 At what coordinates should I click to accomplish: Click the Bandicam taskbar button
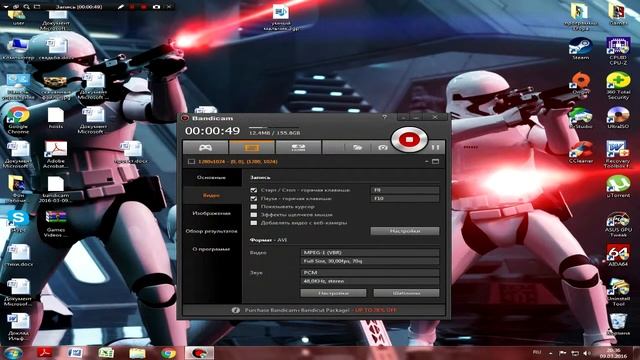(x=199, y=353)
